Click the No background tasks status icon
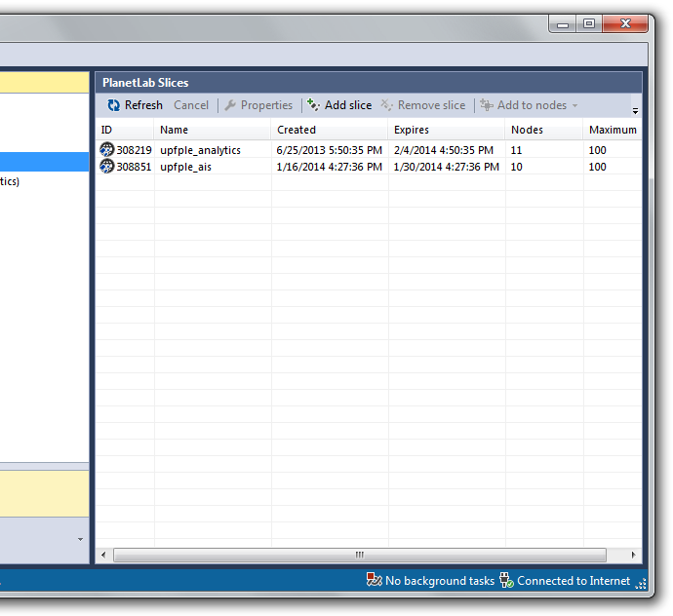The width and height of the screenshot is (673, 616). point(375,580)
